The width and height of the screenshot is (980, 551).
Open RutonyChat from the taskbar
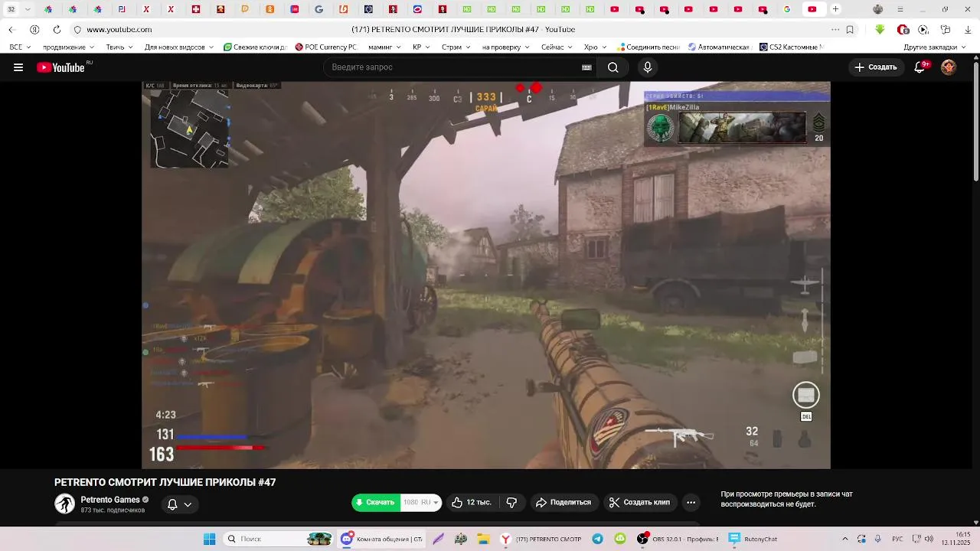(x=753, y=539)
